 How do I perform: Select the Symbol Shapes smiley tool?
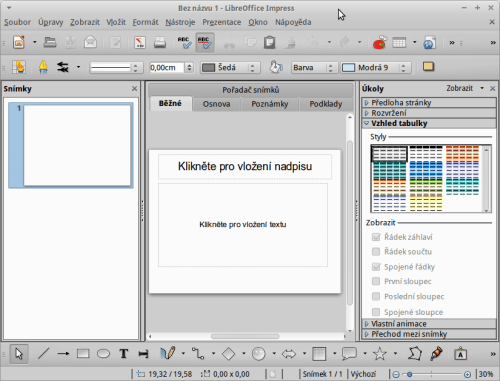pos(258,354)
